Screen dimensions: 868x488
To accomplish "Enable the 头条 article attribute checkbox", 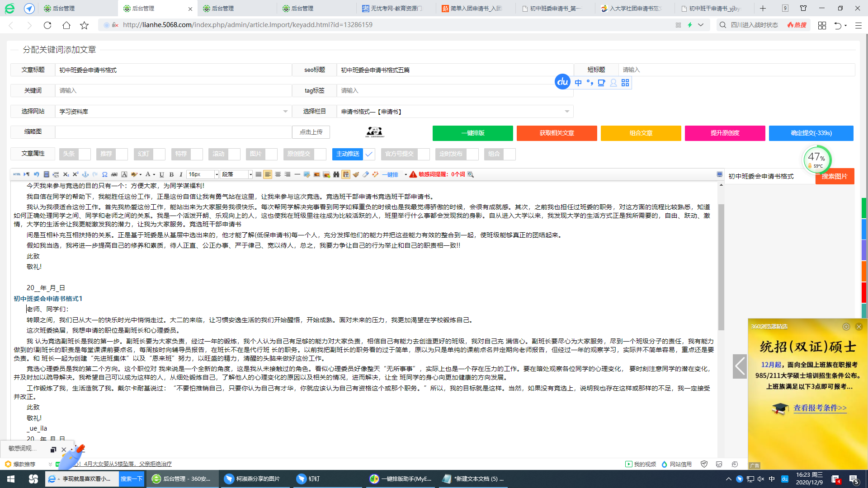I will (x=85, y=154).
